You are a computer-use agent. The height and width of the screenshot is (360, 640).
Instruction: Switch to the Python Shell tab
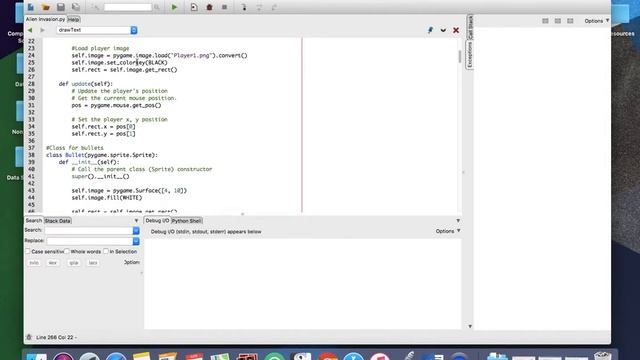[187, 221]
